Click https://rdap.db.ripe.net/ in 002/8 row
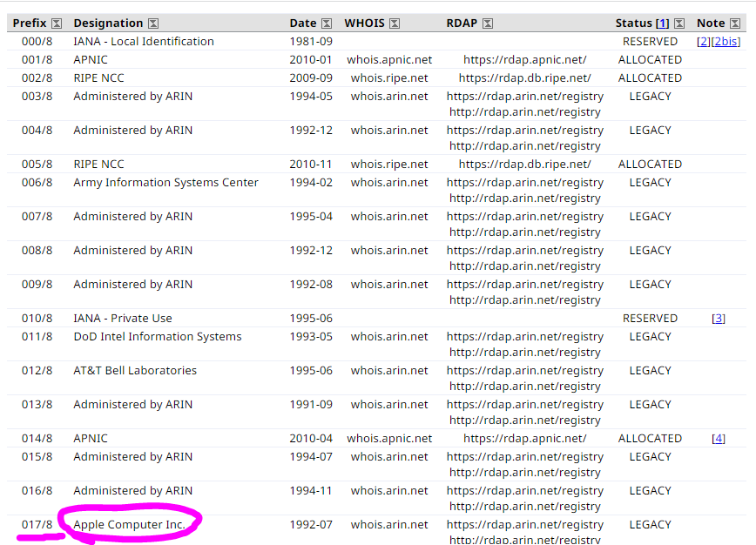 point(525,78)
